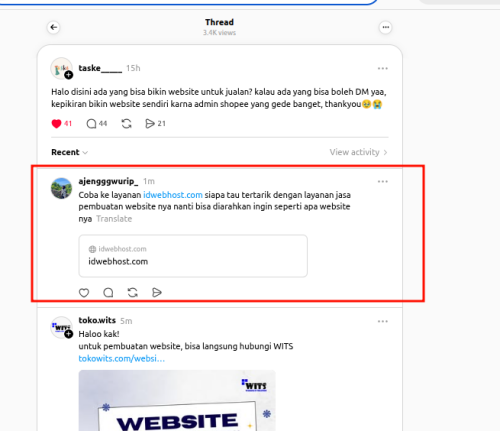Open toko.wits profile picture
Screen dimensions: 500x431
[x=61, y=327]
